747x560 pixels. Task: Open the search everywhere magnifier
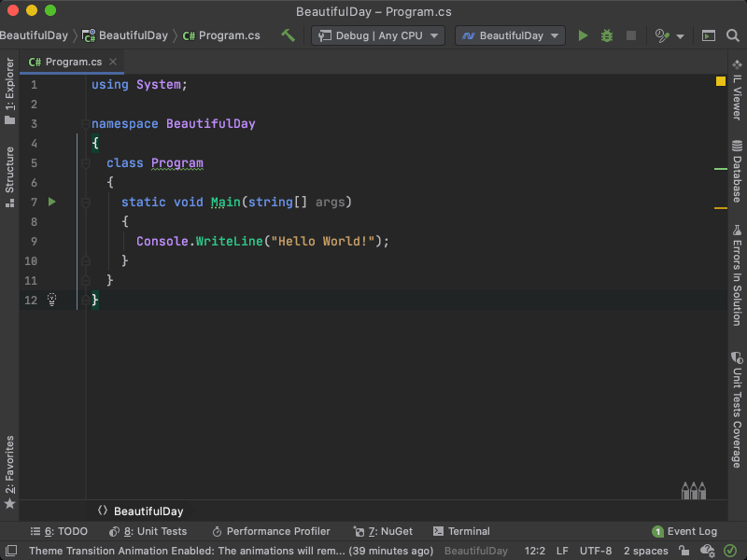click(733, 35)
